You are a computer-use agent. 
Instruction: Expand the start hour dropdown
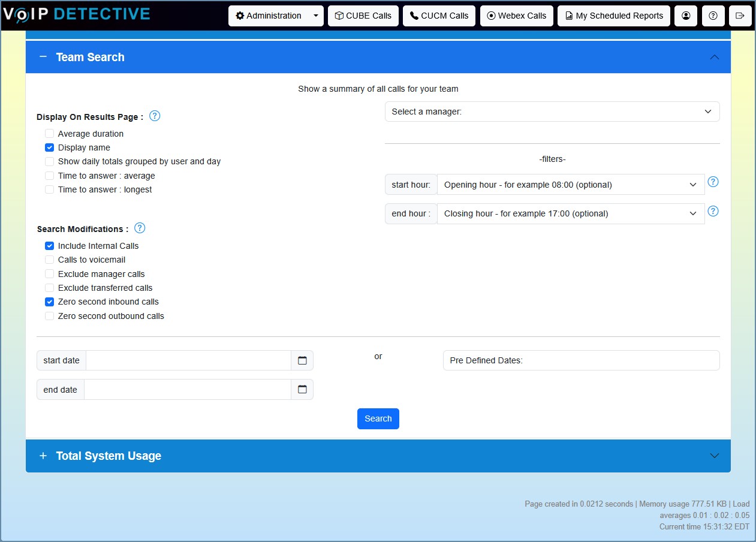[x=570, y=185]
